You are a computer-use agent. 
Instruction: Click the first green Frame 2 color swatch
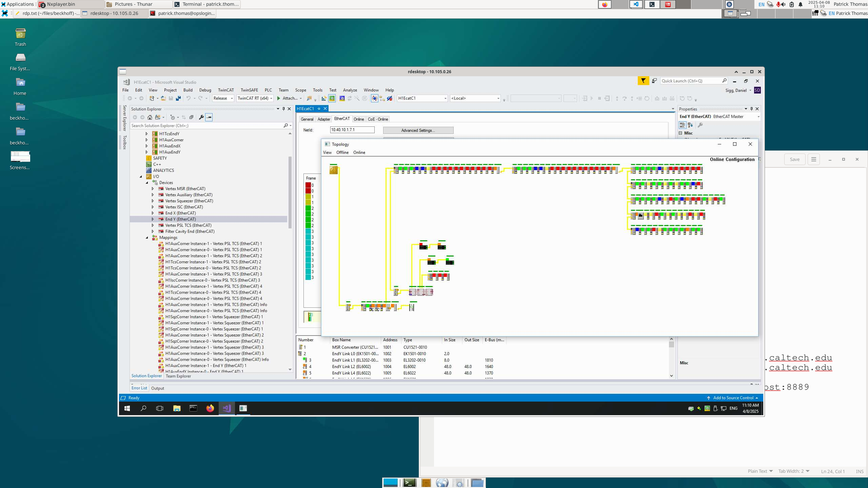click(x=308, y=208)
